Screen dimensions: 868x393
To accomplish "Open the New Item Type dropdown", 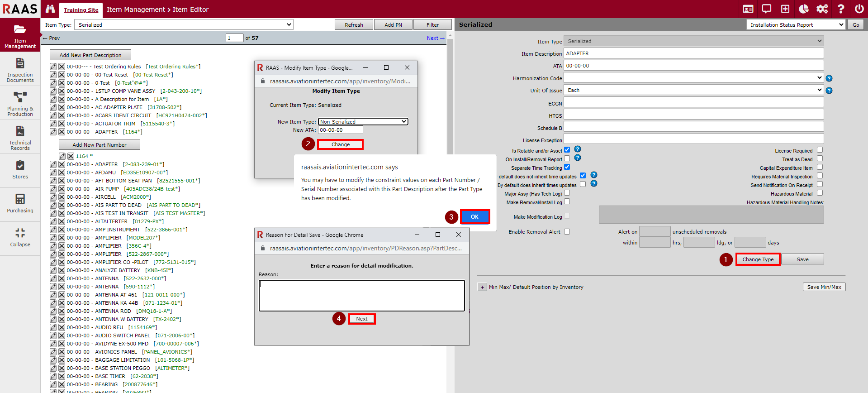I will point(363,122).
